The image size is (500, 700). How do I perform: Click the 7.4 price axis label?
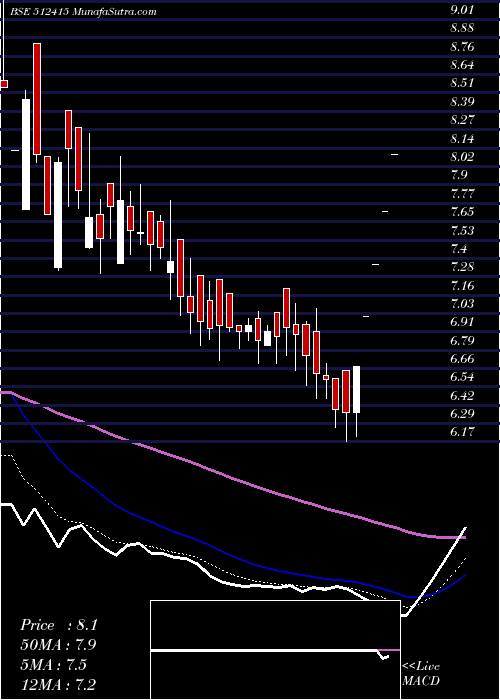tap(459, 249)
